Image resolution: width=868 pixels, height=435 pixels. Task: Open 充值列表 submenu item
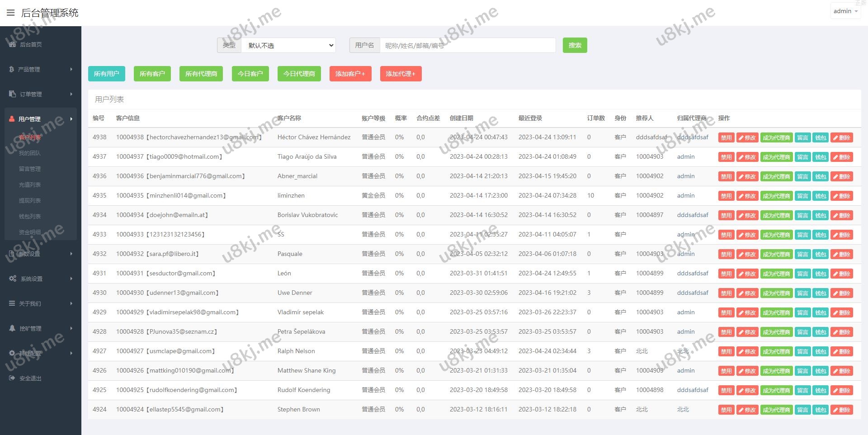(x=30, y=184)
